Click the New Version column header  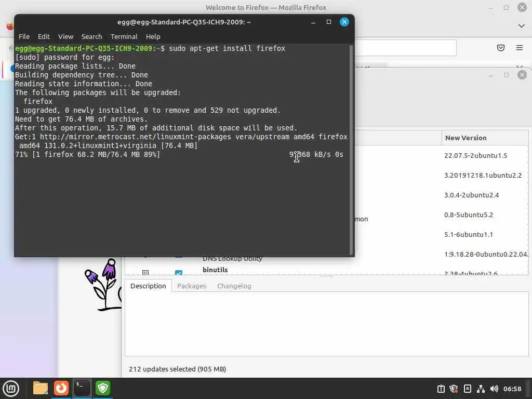point(485,138)
